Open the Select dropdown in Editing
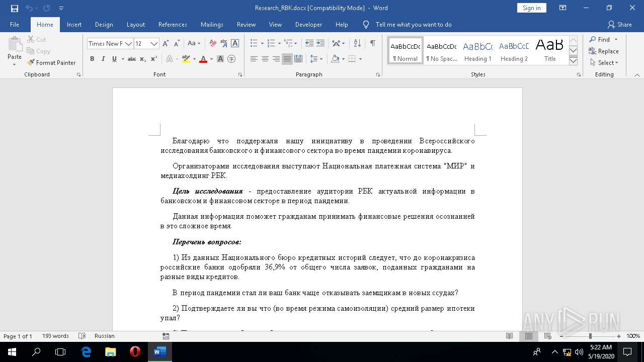 pos(603,63)
